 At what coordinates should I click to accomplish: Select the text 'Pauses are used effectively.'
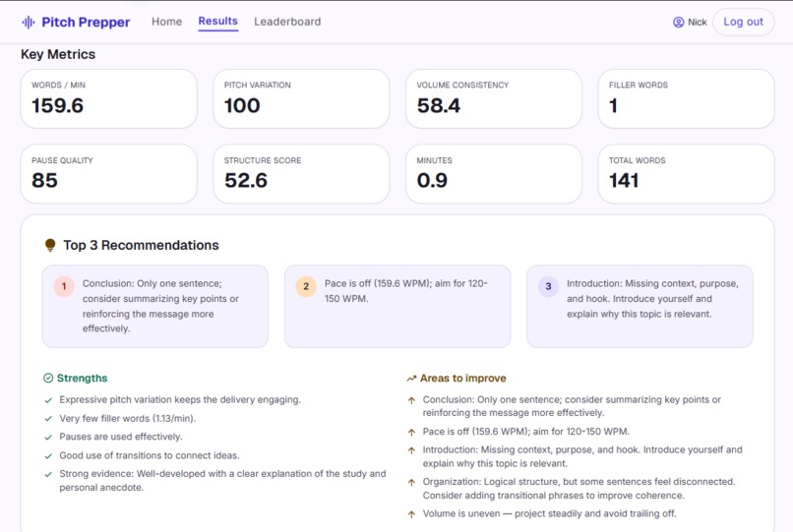click(x=121, y=437)
